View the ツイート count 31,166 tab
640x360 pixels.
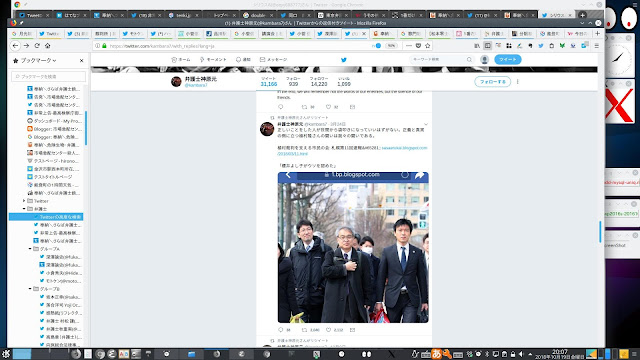269,81
